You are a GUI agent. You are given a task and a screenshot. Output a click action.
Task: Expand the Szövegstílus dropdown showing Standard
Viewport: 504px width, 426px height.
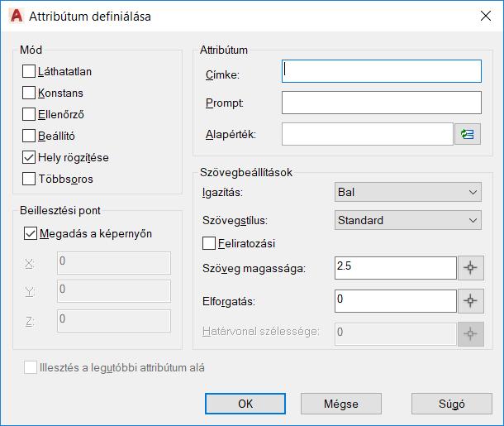pyautogui.click(x=408, y=220)
